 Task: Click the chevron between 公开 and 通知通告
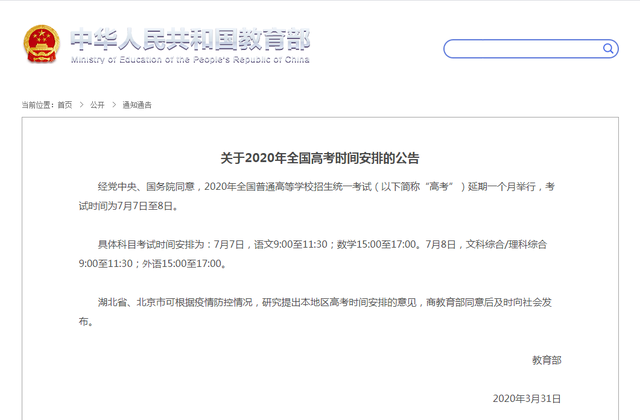coord(114,105)
